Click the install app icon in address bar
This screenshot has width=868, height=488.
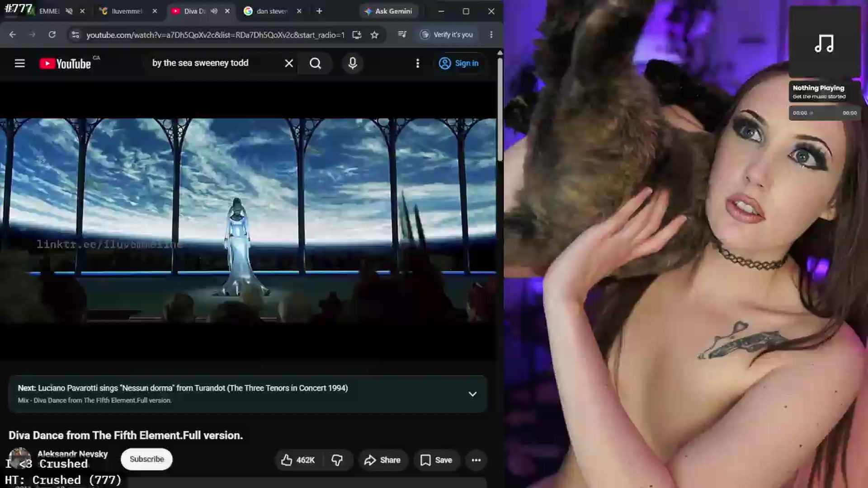click(357, 35)
